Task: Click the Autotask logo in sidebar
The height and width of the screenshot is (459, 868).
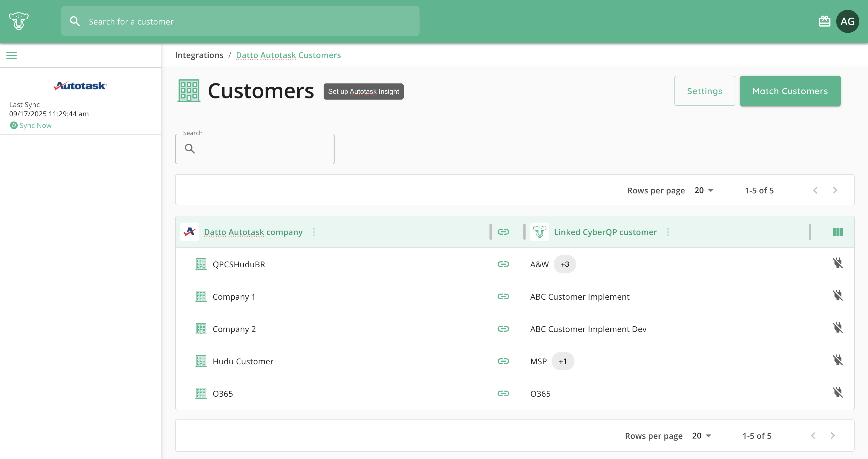Action: [80, 85]
